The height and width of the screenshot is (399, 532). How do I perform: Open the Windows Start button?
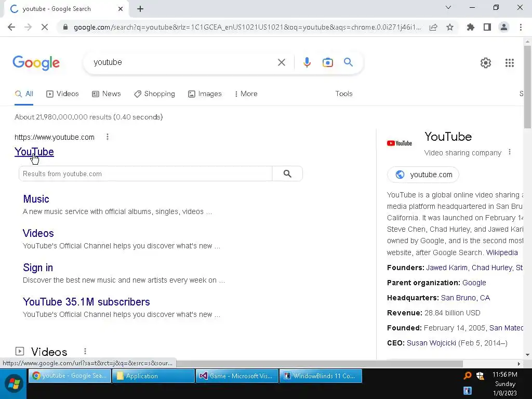[14, 383]
